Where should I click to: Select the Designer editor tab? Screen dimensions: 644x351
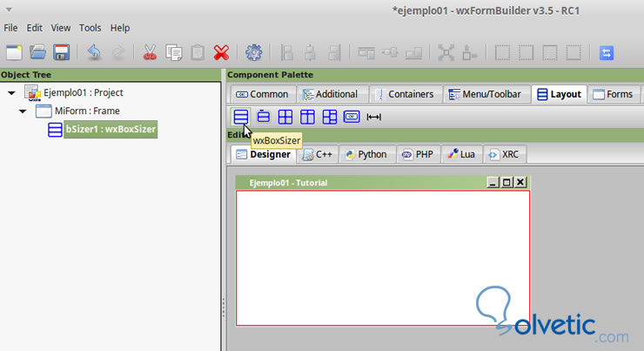coord(264,154)
